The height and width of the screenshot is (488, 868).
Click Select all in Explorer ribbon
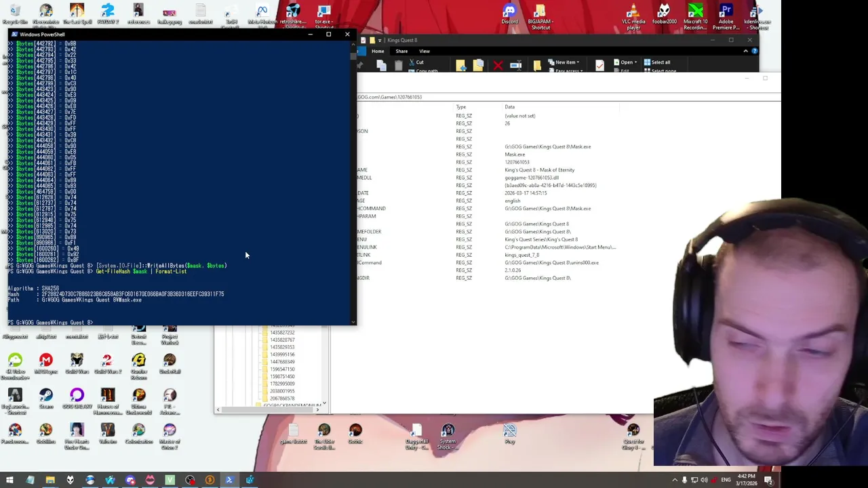pos(656,62)
